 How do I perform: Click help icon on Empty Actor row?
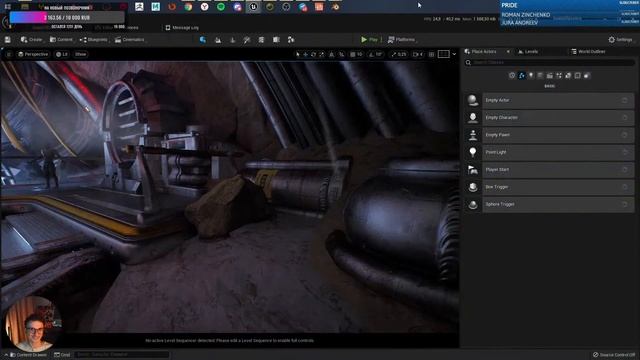(x=624, y=100)
